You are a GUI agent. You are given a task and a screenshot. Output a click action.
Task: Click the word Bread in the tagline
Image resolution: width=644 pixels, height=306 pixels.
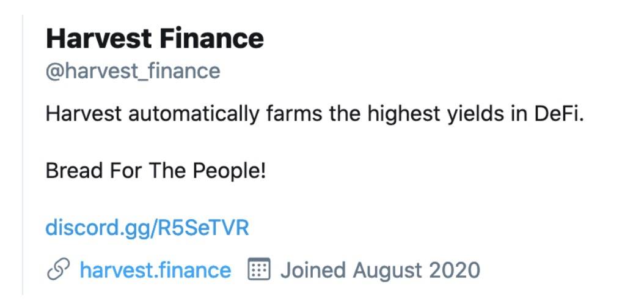[75, 170]
